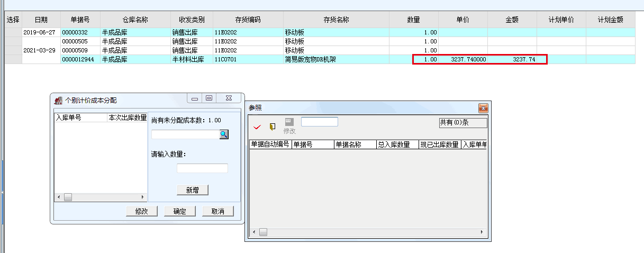Click unit price cell 3237.740000
Screen dimensions: 644x253
point(463,59)
